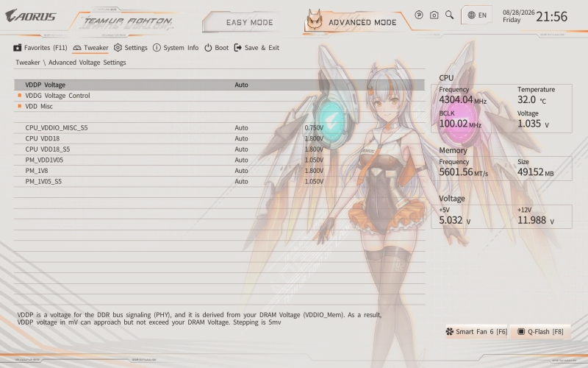The width and height of the screenshot is (588, 368).
Task: Click 1.050V reading for PM_VDD1V05
Action: [314, 160]
